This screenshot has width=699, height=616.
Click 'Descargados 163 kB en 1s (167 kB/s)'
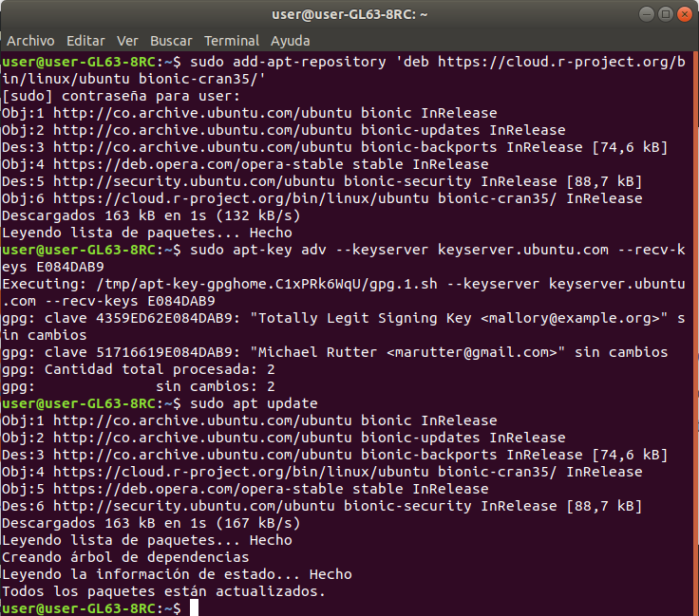coord(151,523)
